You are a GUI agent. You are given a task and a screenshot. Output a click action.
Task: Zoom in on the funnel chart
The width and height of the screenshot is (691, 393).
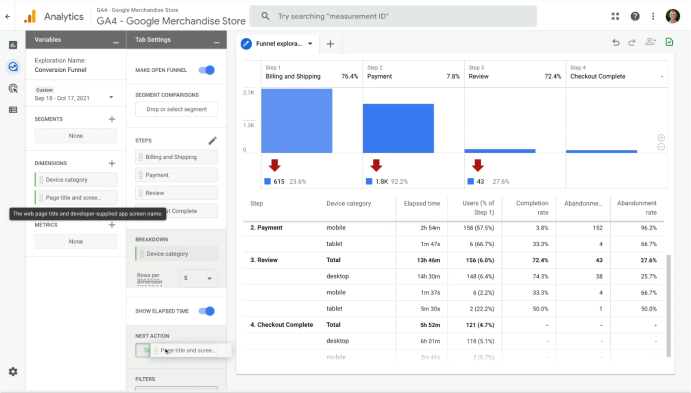click(x=661, y=137)
